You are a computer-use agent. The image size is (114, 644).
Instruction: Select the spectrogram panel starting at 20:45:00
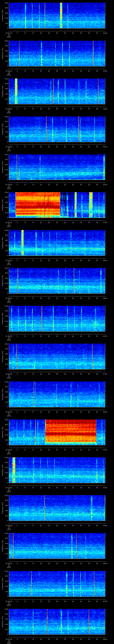pyautogui.click(x=57, y=546)
